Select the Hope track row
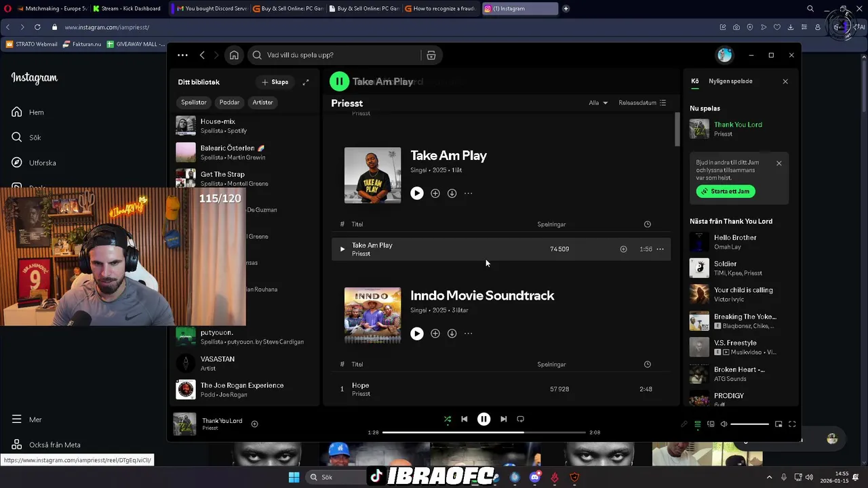Image resolution: width=868 pixels, height=488 pixels. (500, 389)
